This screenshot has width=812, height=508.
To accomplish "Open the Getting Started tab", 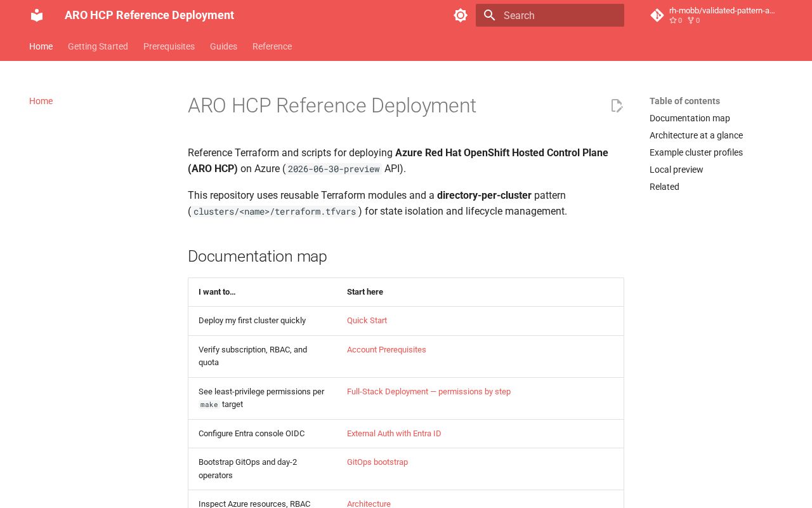I will pyautogui.click(x=98, y=46).
